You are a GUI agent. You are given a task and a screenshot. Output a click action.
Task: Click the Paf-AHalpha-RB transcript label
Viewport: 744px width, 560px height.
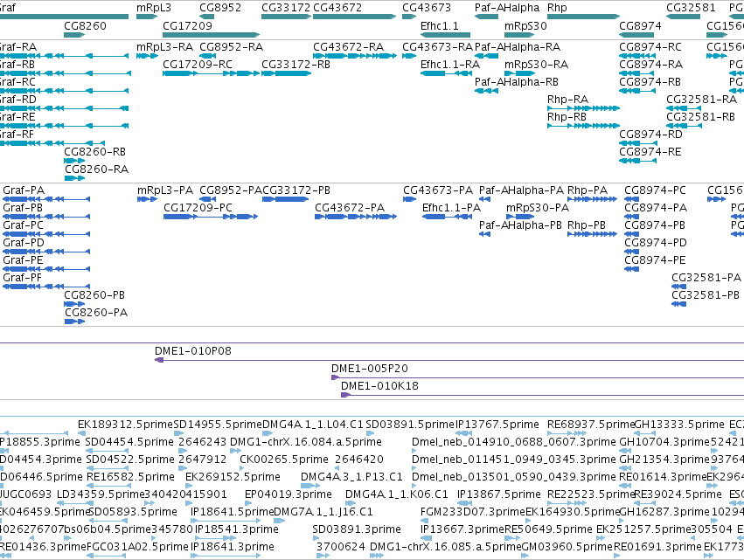[x=517, y=82]
